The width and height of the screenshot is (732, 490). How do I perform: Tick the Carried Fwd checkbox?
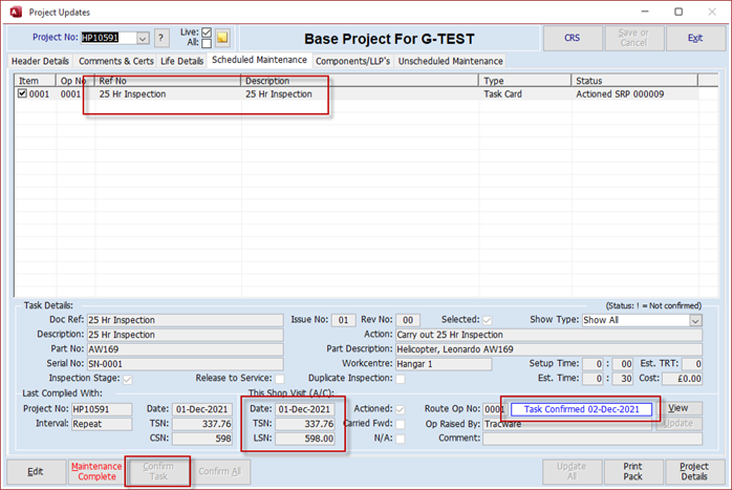[x=400, y=423]
